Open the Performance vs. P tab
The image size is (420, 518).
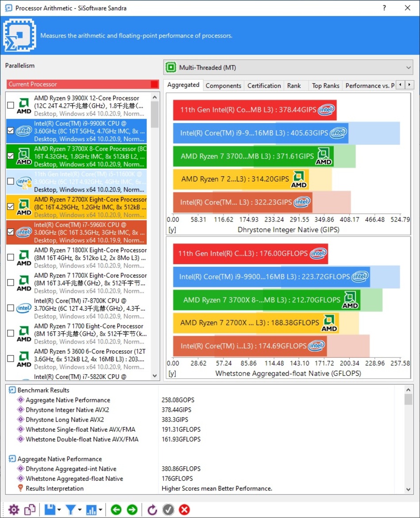[370, 85]
